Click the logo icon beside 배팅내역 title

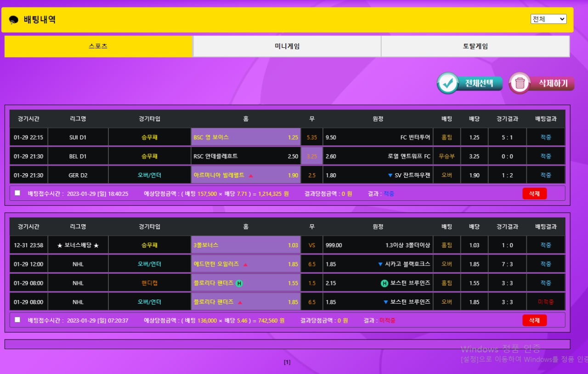tap(14, 20)
